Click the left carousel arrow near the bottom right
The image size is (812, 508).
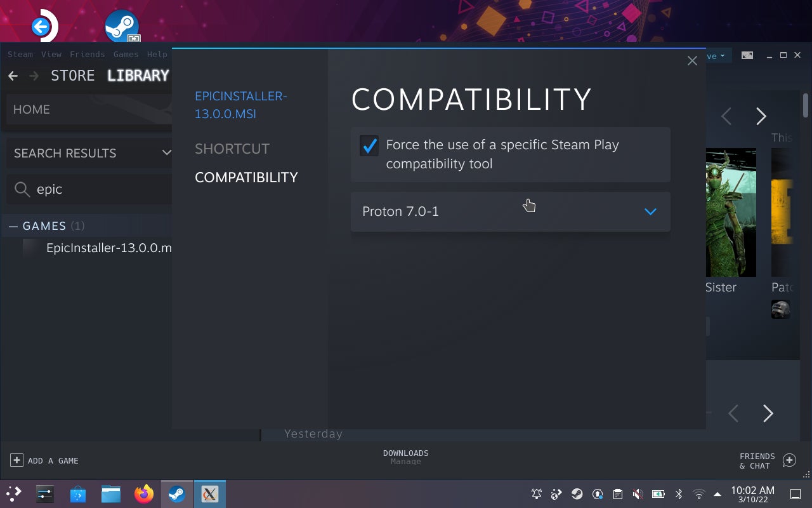733,413
